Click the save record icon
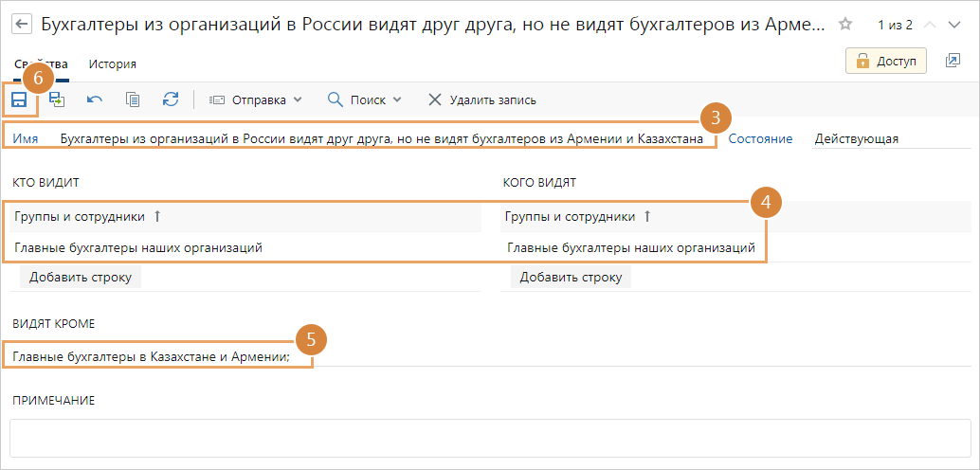Image resolution: width=980 pixels, height=470 pixels. coord(19,99)
